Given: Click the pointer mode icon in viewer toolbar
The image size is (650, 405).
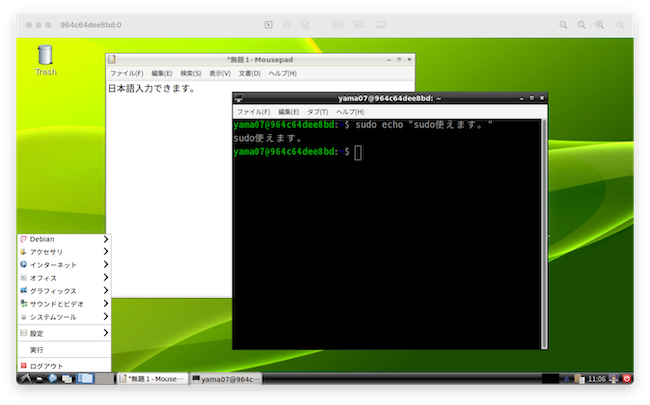Looking at the screenshot, I should coord(269,25).
